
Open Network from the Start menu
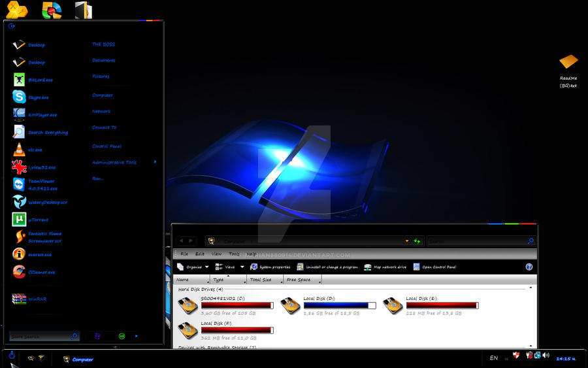(x=101, y=111)
